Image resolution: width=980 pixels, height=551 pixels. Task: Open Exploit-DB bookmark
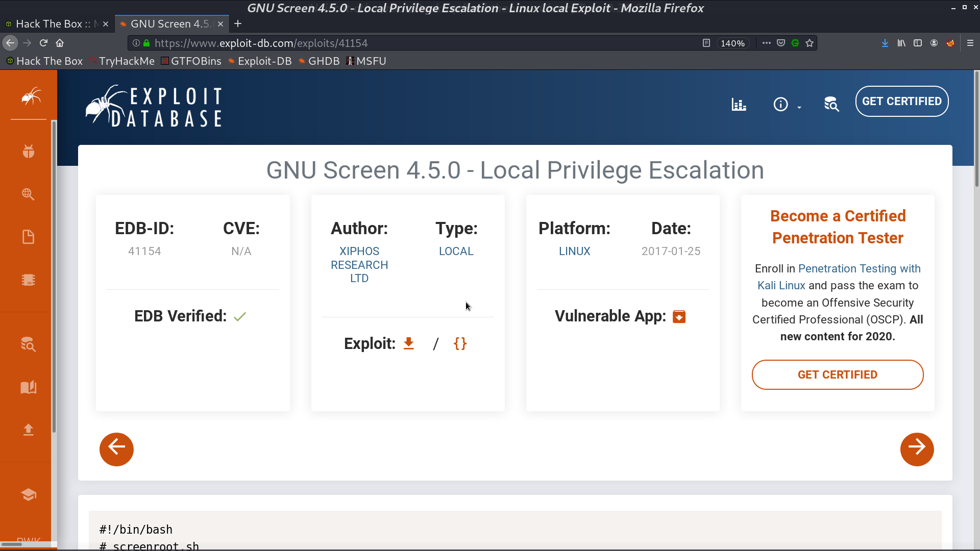coord(260,61)
